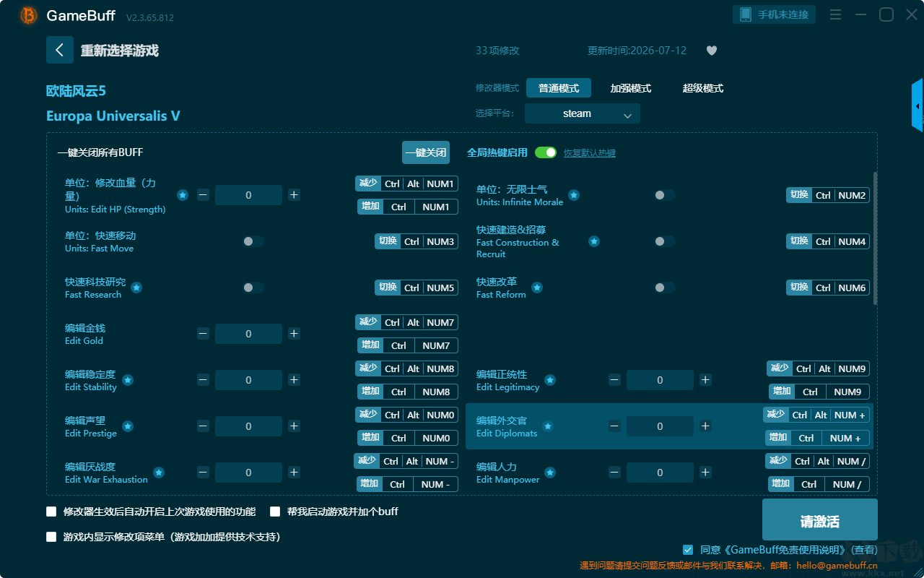Increase Edit Legitimacy value with plus
This screenshot has height=578, width=924.
(x=705, y=380)
